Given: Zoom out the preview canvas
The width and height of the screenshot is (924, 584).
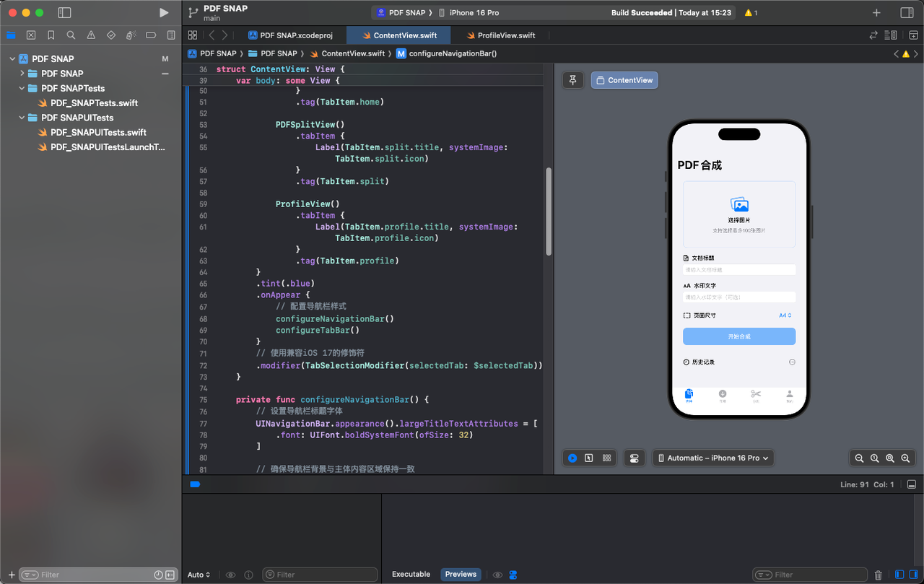Looking at the screenshot, I should tap(859, 458).
